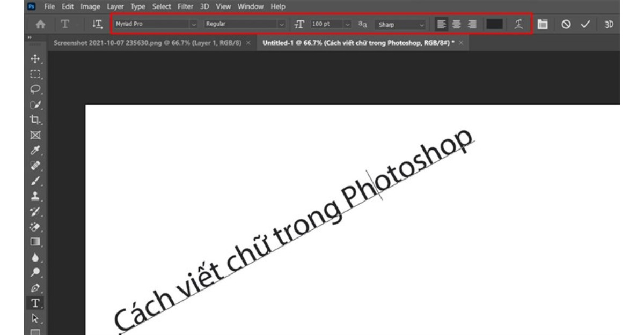Select the Rectangular Marquee tool

click(x=35, y=75)
